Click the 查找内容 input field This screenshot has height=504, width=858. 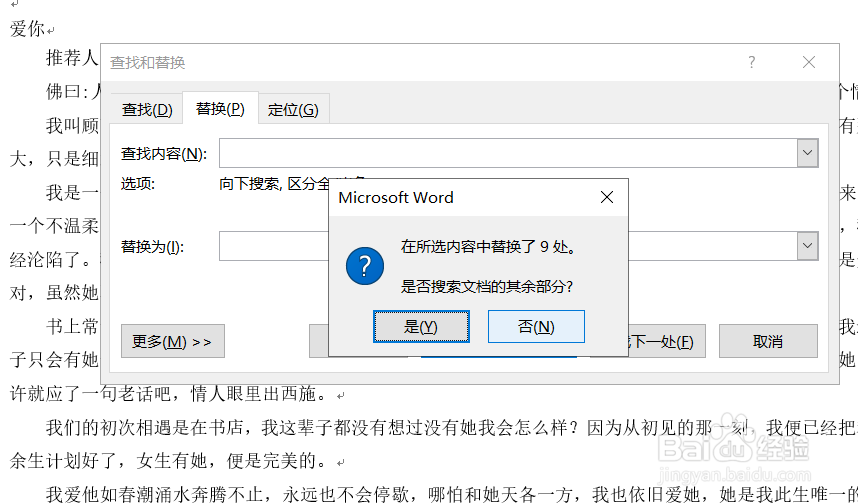pyautogui.click(x=508, y=153)
